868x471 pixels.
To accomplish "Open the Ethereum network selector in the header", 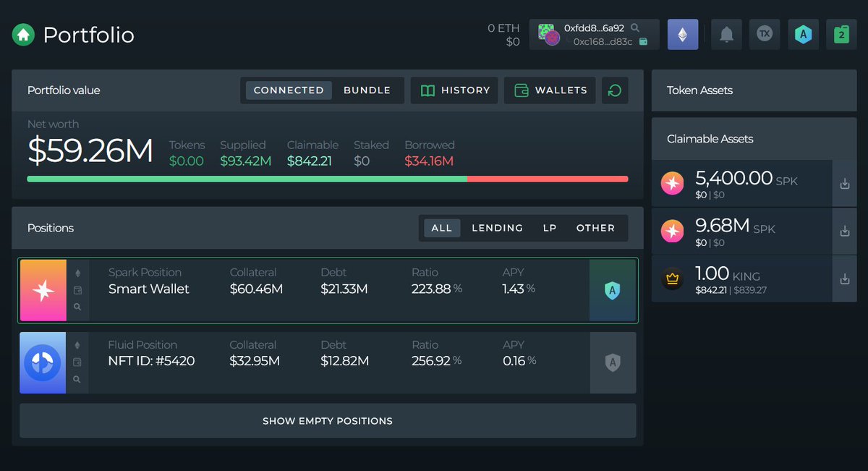I will (683, 34).
